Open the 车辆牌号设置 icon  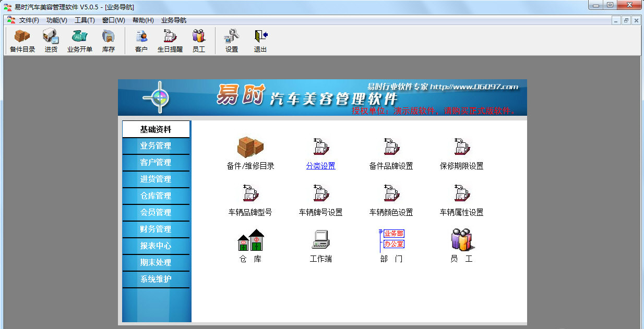click(321, 193)
